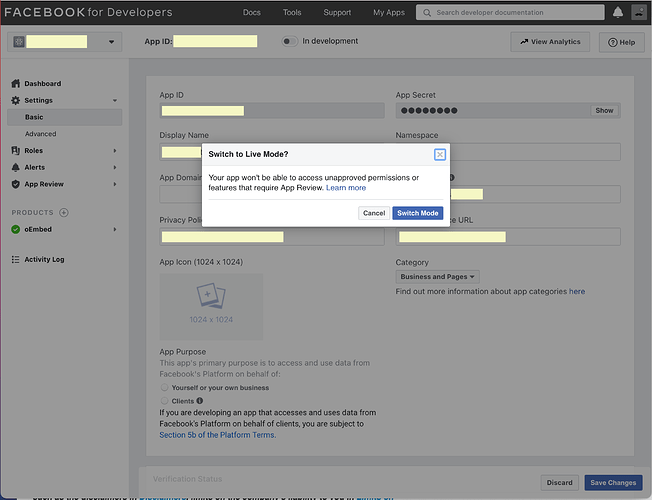Image resolution: width=652 pixels, height=500 pixels.
Task: Click the Switch Mode button
Action: tap(417, 213)
